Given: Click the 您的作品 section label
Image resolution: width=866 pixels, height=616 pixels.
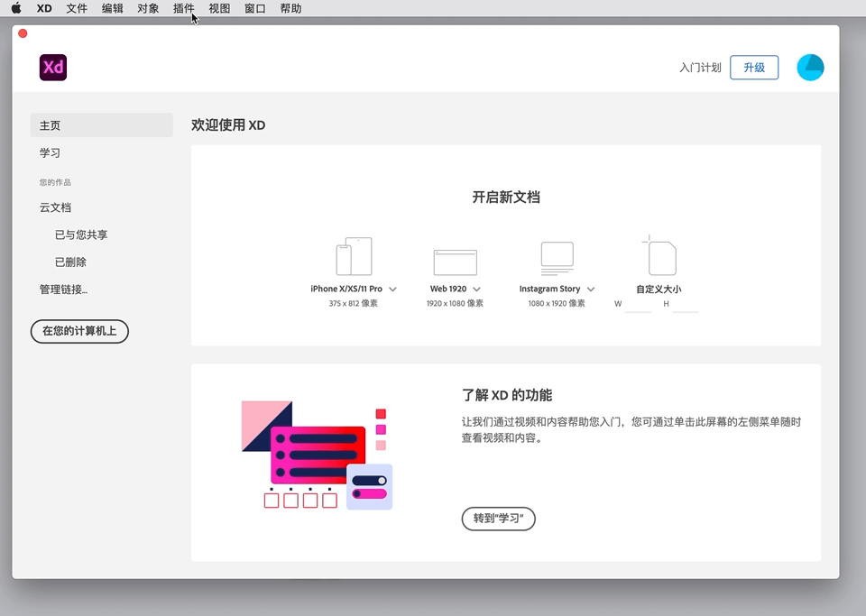Looking at the screenshot, I should (x=55, y=182).
